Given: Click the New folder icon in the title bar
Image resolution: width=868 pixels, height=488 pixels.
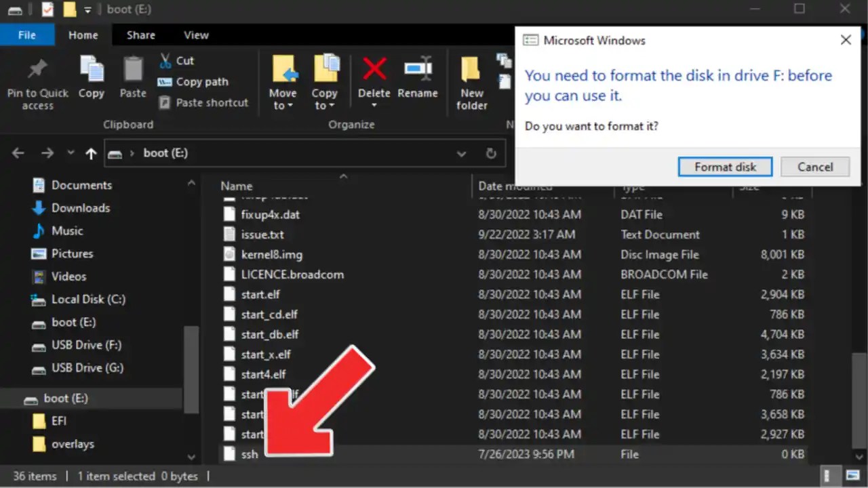Looking at the screenshot, I should (x=69, y=9).
